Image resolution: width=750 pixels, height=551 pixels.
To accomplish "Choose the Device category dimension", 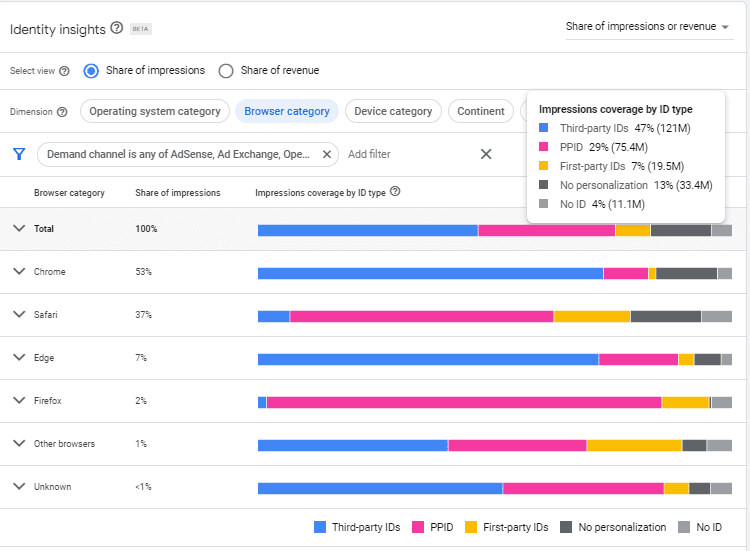I will (x=391, y=112).
